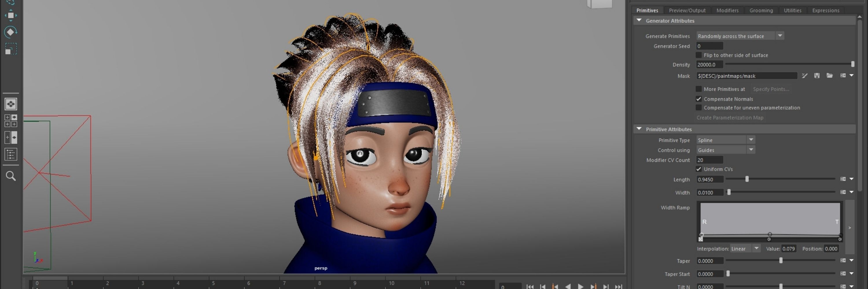
Task: Click the Density slider handle
Action: 852,64
